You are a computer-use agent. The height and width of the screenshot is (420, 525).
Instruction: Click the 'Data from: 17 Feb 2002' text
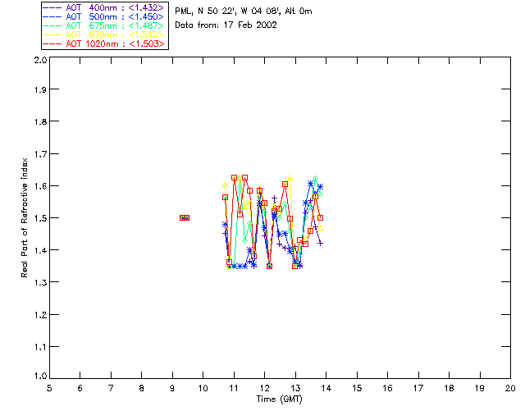(x=226, y=25)
